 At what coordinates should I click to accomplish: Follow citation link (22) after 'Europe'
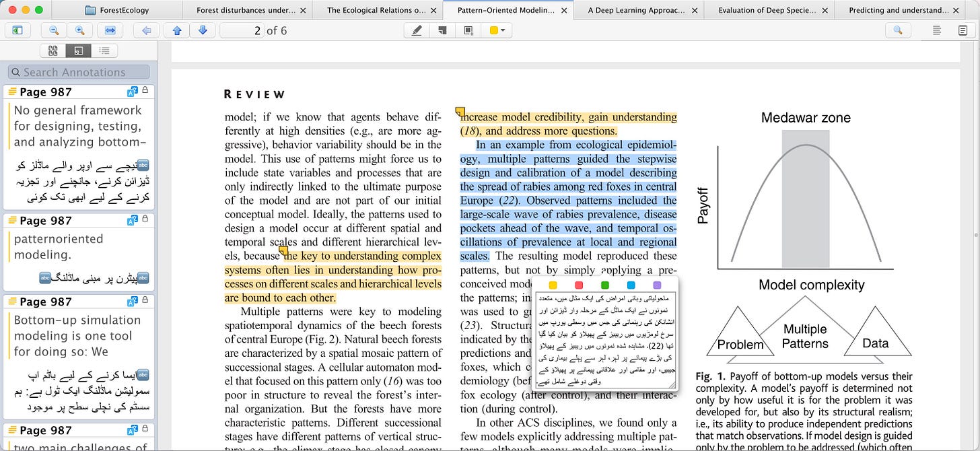[x=510, y=201]
